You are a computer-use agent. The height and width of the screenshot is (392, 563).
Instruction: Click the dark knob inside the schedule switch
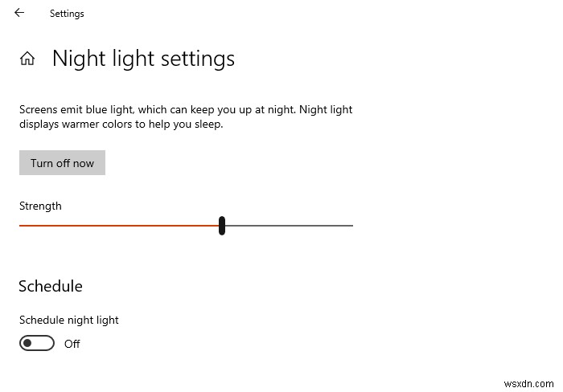28,344
